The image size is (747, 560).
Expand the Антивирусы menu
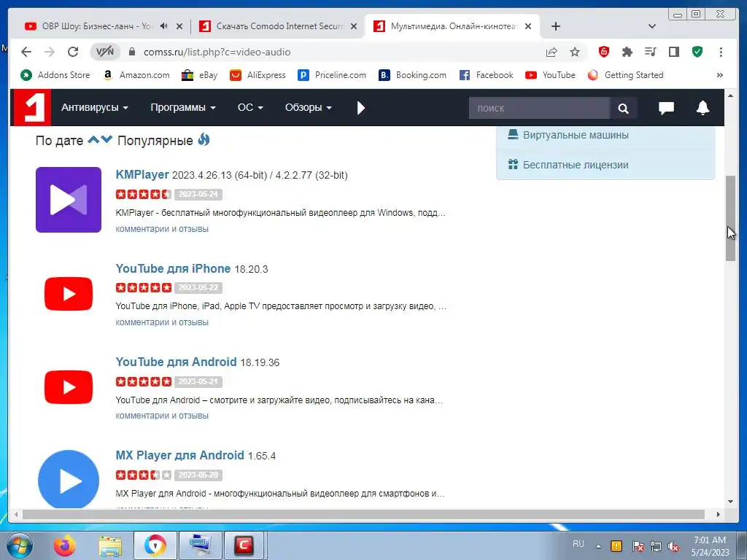click(x=95, y=108)
